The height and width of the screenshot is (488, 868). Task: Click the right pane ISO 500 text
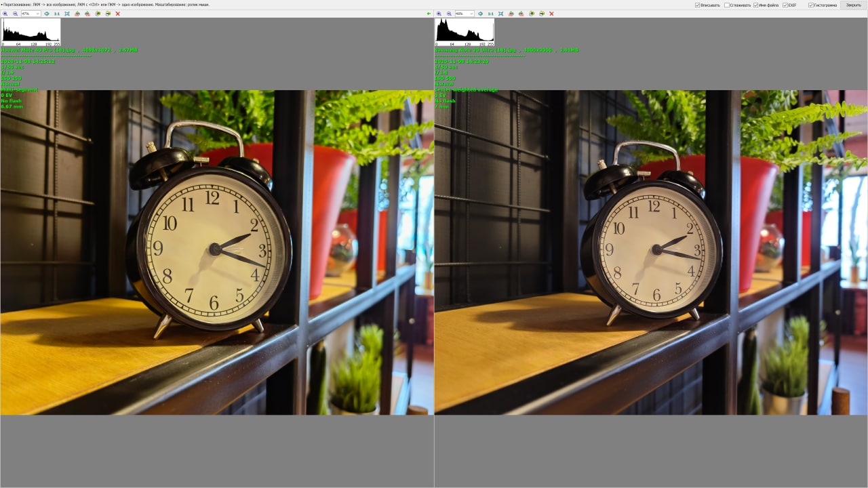coord(445,79)
